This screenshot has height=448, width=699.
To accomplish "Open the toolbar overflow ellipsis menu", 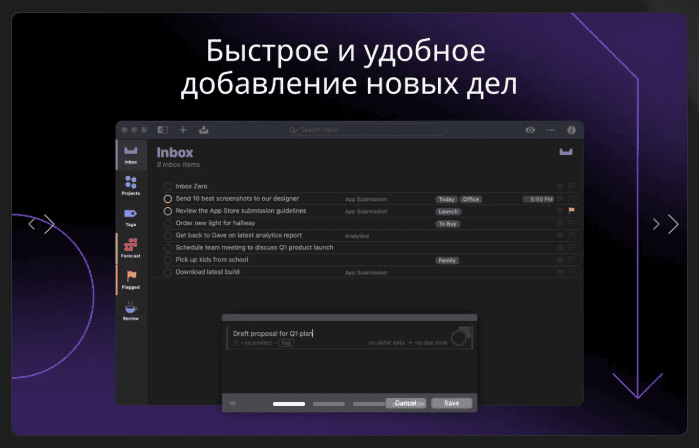I will [551, 130].
